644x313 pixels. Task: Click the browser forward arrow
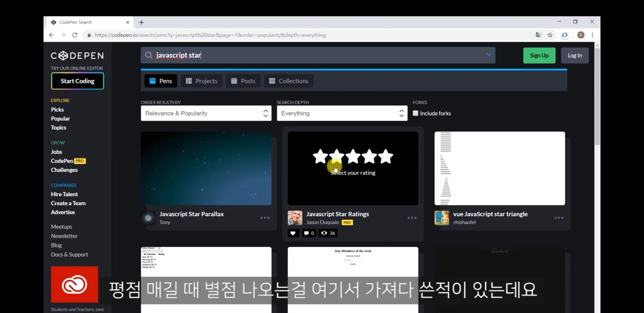(x=63, y=35)
